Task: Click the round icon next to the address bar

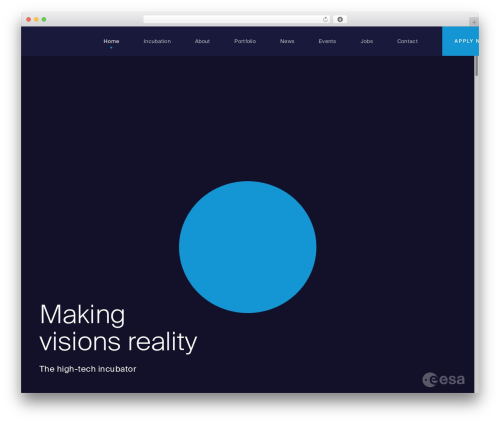Action: [x=340, y=19]
